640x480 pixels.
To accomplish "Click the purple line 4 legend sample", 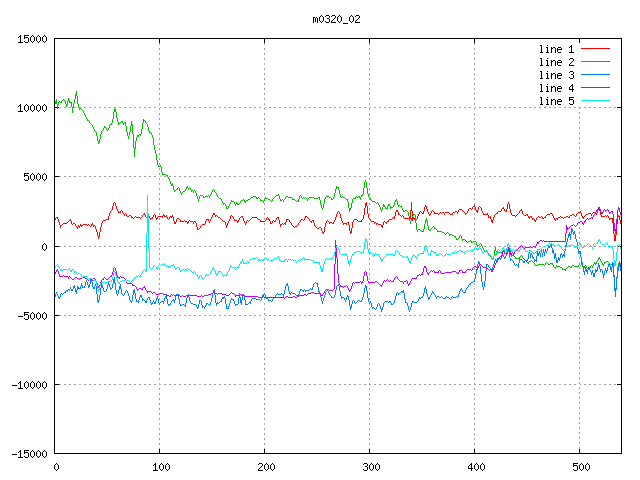I will (x=596, y=88).
